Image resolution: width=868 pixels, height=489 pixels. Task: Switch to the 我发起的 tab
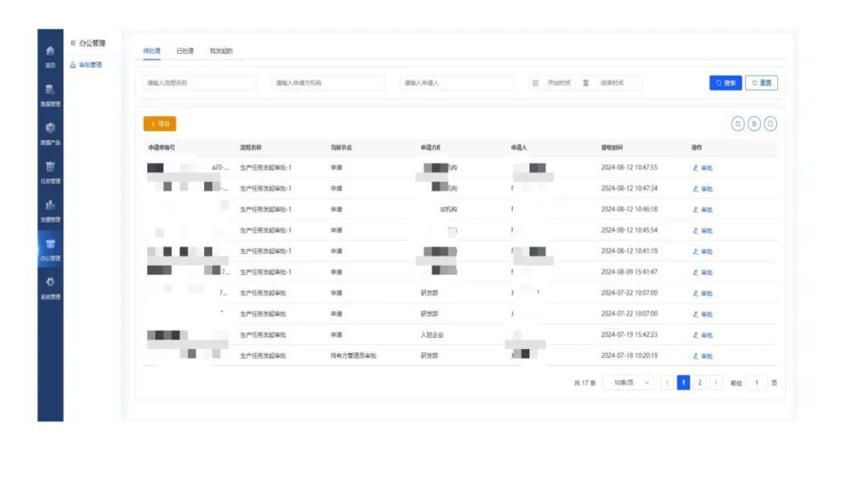(221, 51)
